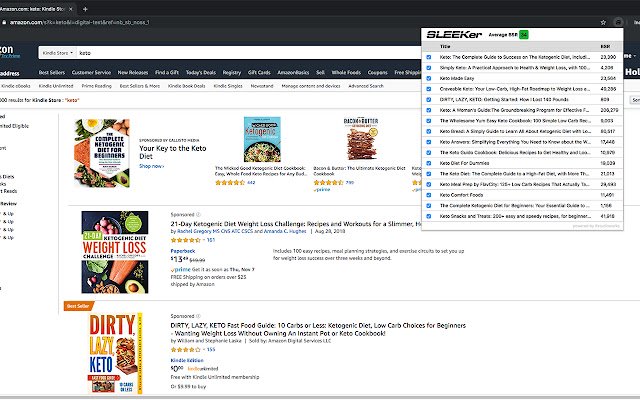Open DIRTY, LAZY, KETO Fast Food Guide title
This screenshot has width=640, height=400.
(x=318, y=329)
